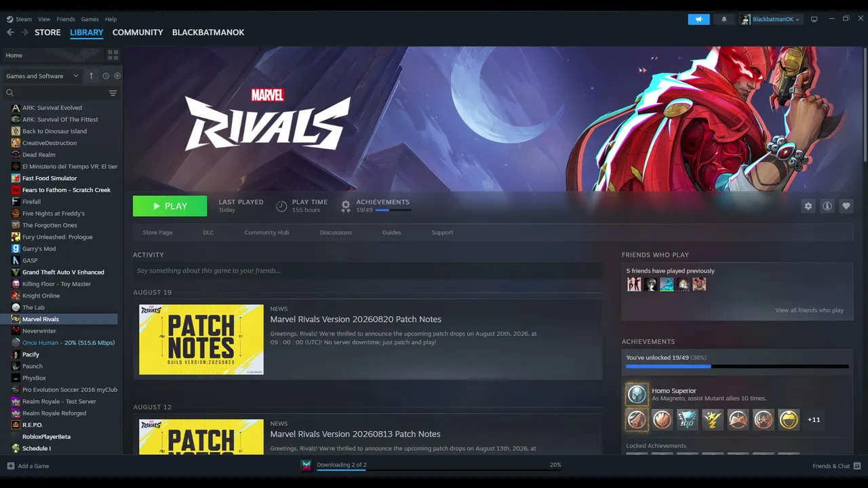
Task: Open BlackbatmanOK account dropdown
Action: pyautogui.click(x=770, y=19)
